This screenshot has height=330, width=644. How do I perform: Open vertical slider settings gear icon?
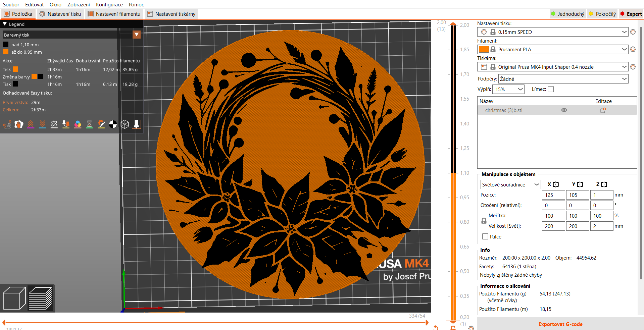click(x=471, y=328)
